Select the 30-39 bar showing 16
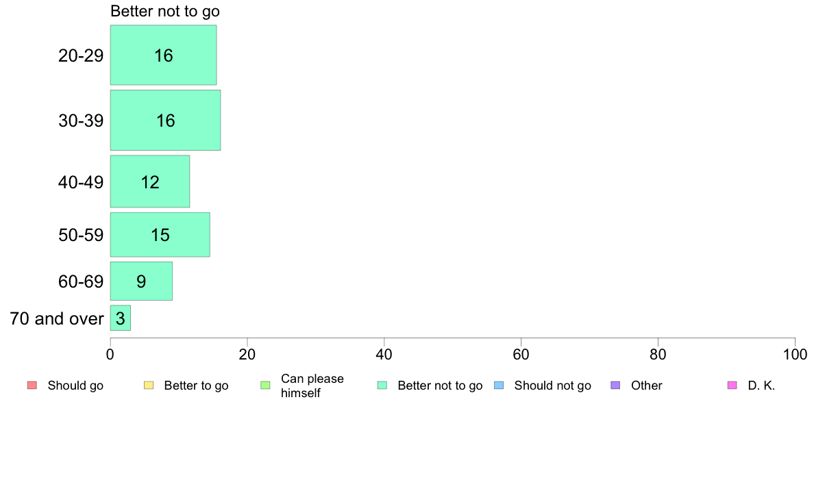 165,121
